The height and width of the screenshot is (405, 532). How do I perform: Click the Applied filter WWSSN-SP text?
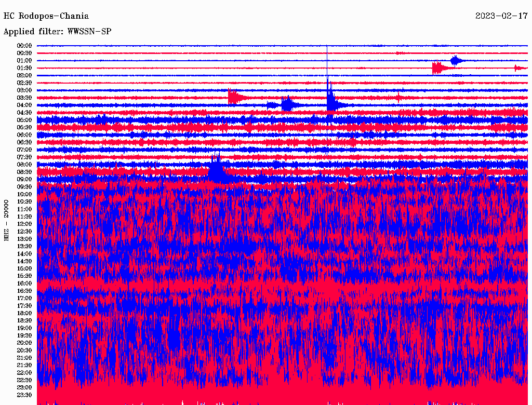pyautogui.click(x=57, y=32)
